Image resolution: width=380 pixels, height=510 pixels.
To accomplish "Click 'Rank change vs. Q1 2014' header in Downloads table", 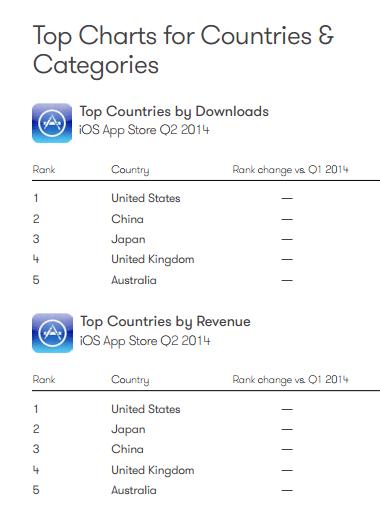I will [x=290, y=170].
